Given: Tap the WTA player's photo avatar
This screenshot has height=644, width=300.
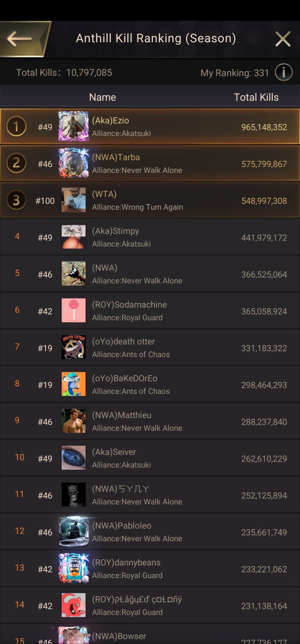Looking at the screenshot, I should coord(74,200).
